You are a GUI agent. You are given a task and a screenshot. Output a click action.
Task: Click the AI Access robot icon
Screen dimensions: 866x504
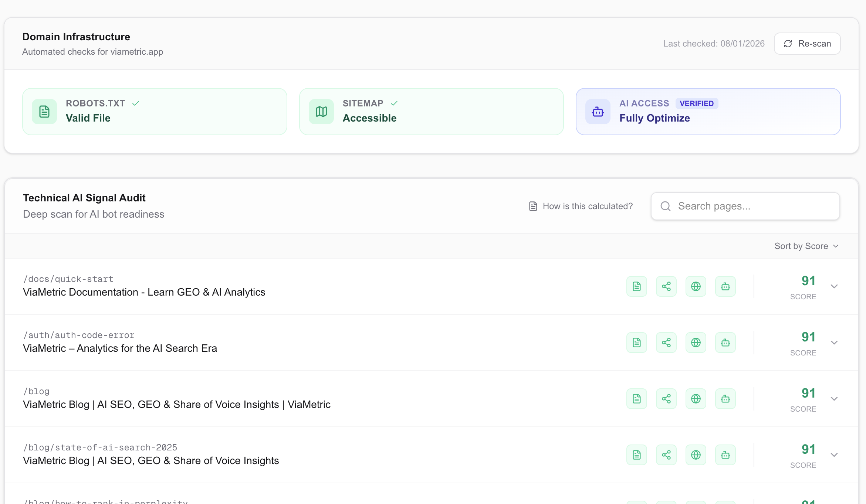tap(598, 112)
